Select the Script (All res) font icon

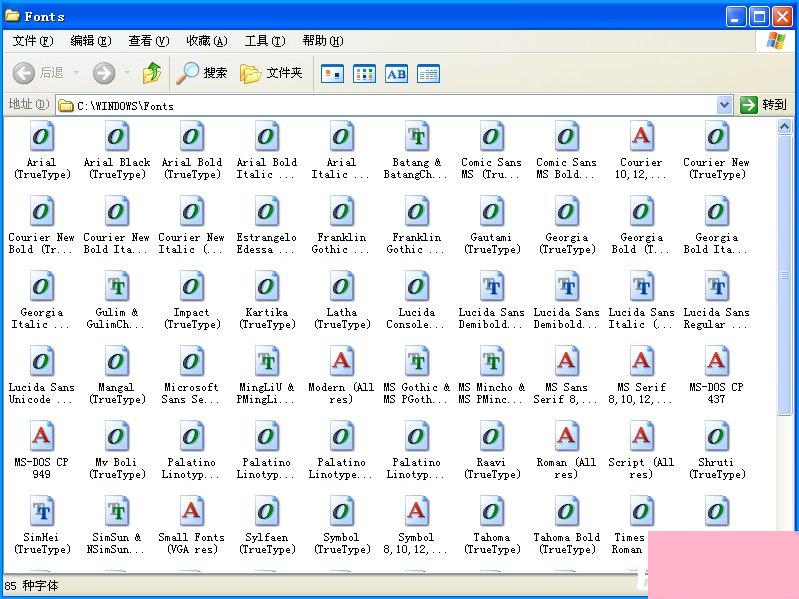click(641, 436)
